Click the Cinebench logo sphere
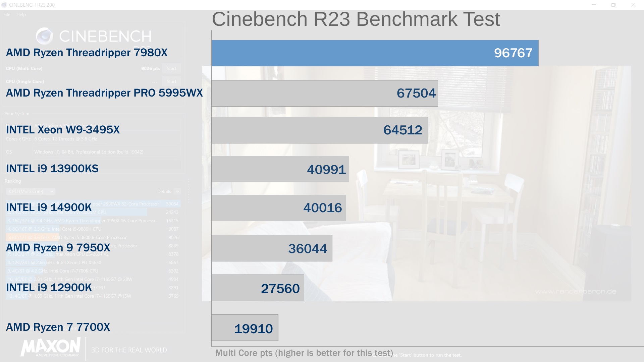Image resolution: width=644 pixels, height=362 pixels. 45,36
